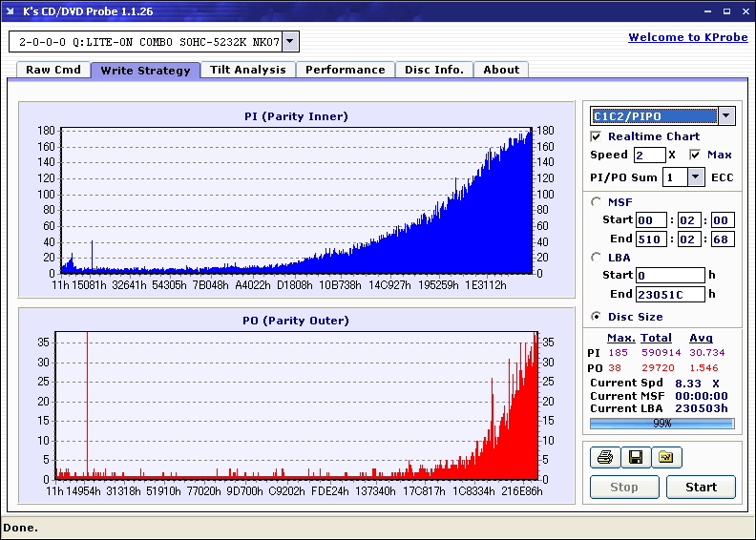The width and height of the screenshot is (756, 540).
Task: Click the red PO error graph
Action: point(297,405)
